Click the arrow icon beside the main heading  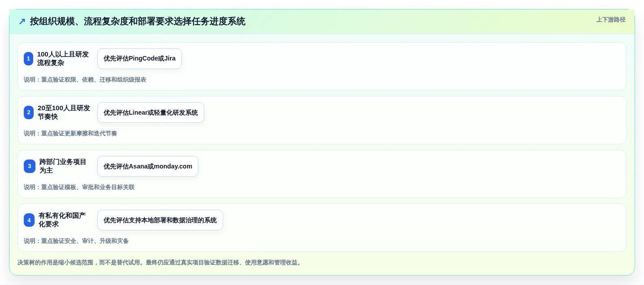[22, 22]
